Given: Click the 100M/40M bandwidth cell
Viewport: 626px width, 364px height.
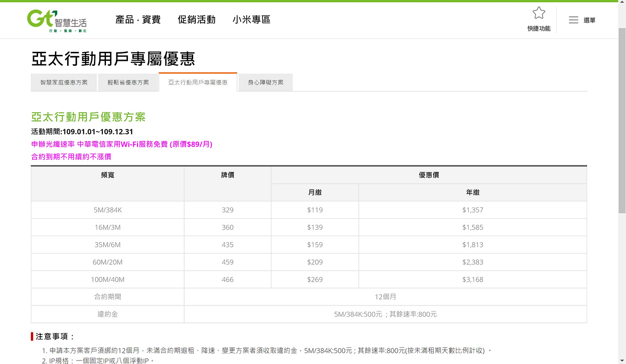Looking at the screenshot, I should [108, 280].
